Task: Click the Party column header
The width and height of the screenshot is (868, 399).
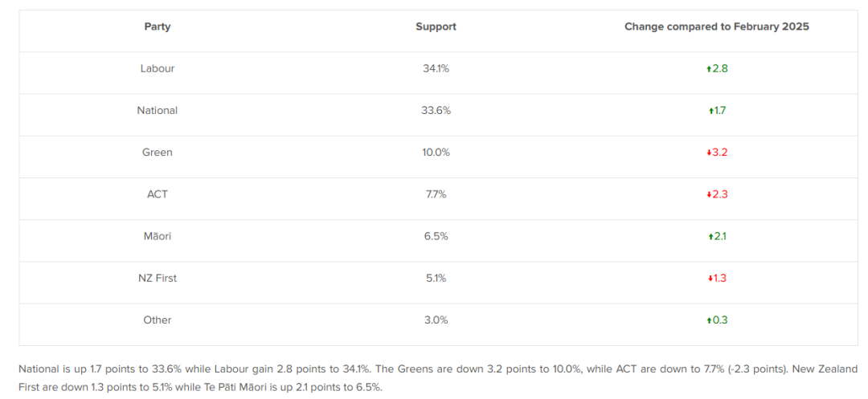Action: pos(158,26)
